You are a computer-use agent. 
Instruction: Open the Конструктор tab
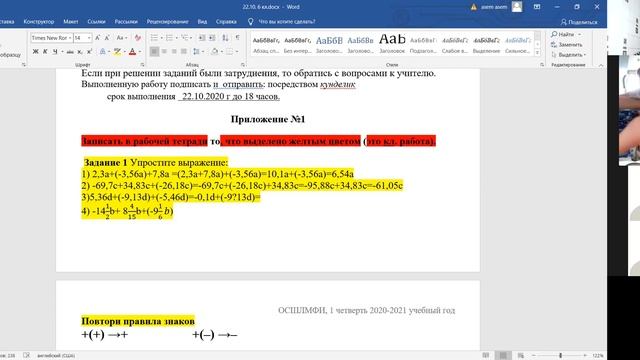(x=39, y=22)
